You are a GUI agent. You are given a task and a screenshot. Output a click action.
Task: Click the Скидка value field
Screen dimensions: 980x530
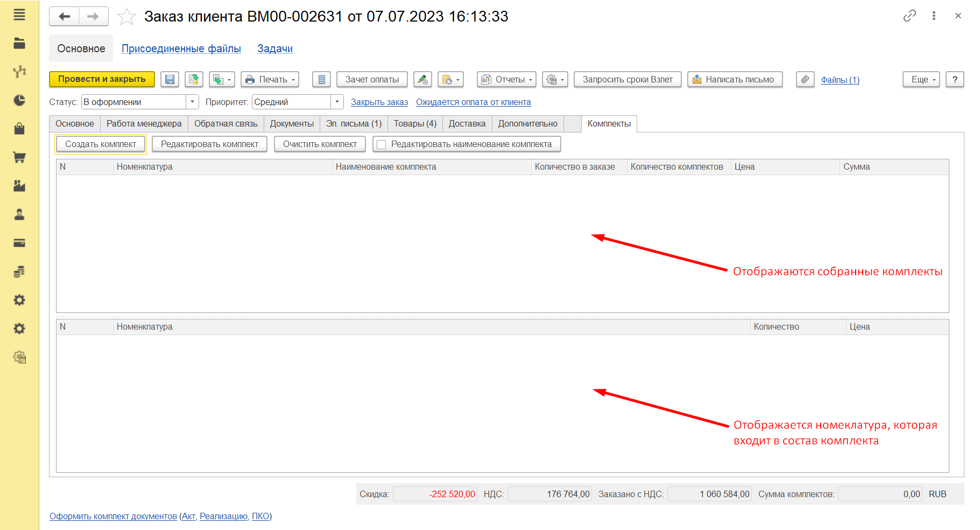pyautogui.click(x=435, y=494)
